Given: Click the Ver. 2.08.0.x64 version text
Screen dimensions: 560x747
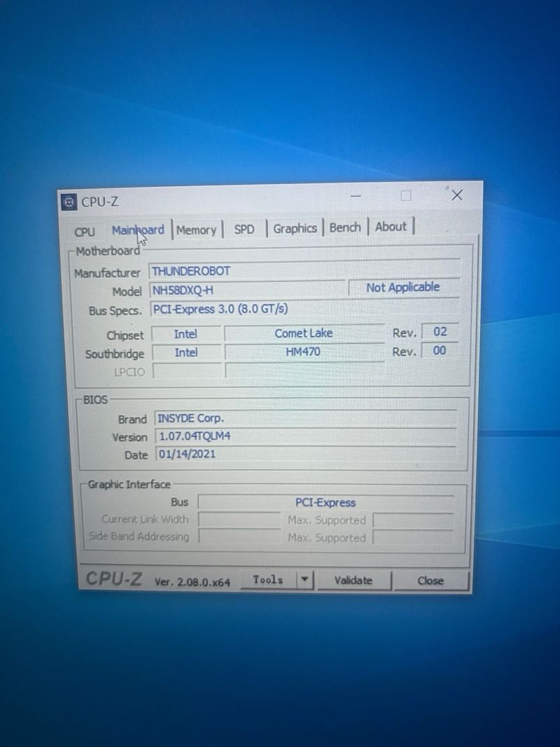Looking at the screenshot, I should tap(192, 582).
